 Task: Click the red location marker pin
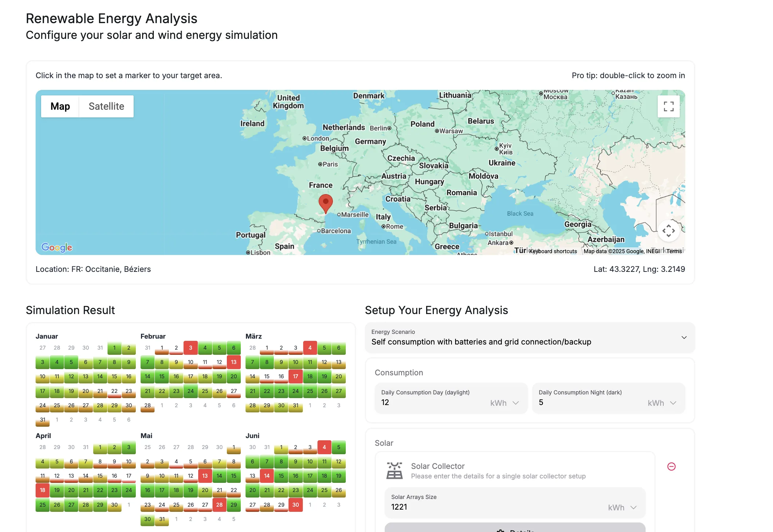(x=326, y=204)
